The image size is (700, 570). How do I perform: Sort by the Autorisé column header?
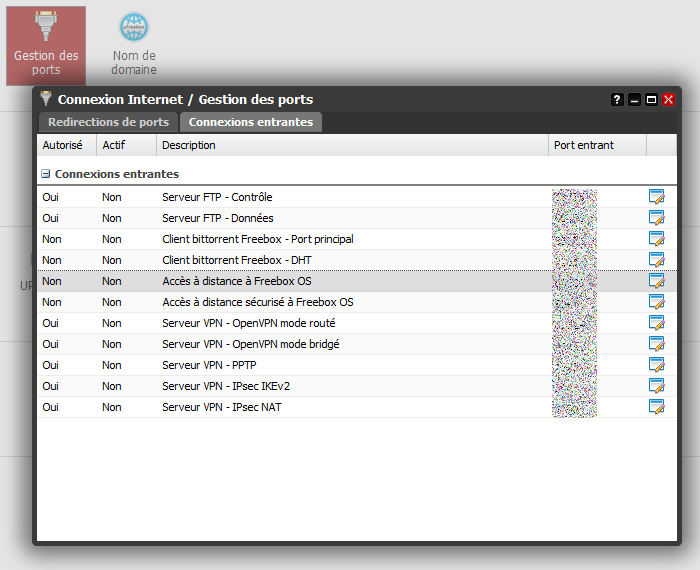67,145
